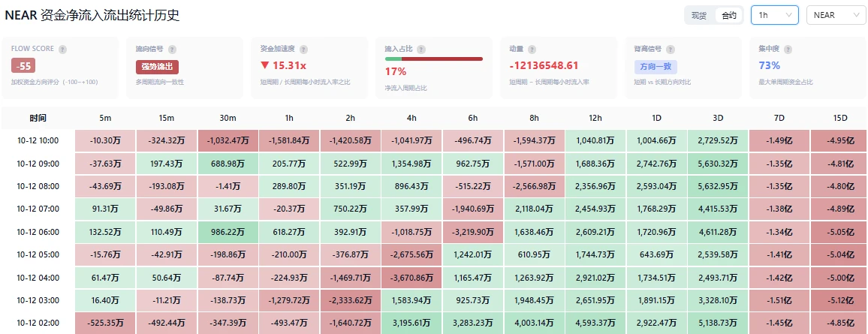Click the help icon beside 资金加速度
Viewport: 868px width, 334px height.
coord(304,50)
